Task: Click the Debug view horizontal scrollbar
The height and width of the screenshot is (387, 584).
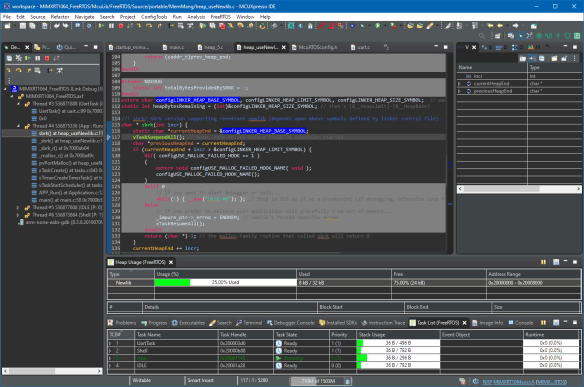Action: pos(52,371)
